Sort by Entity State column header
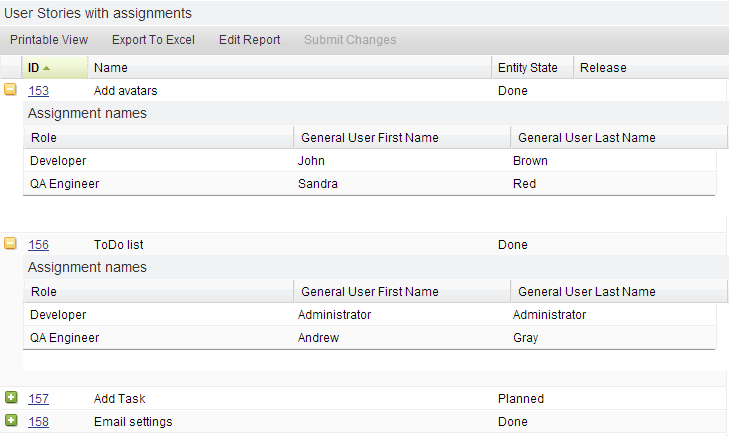 tap(527, 68)
